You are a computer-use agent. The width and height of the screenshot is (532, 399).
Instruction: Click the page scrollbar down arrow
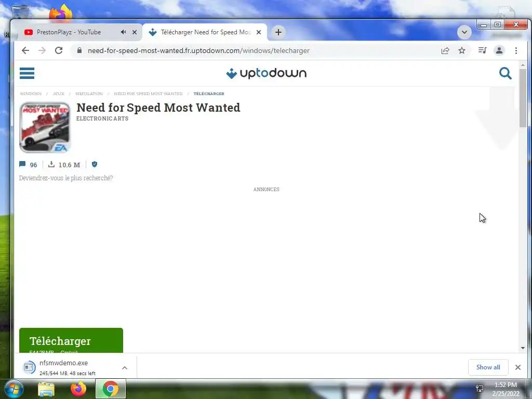(x=523, y=348)
